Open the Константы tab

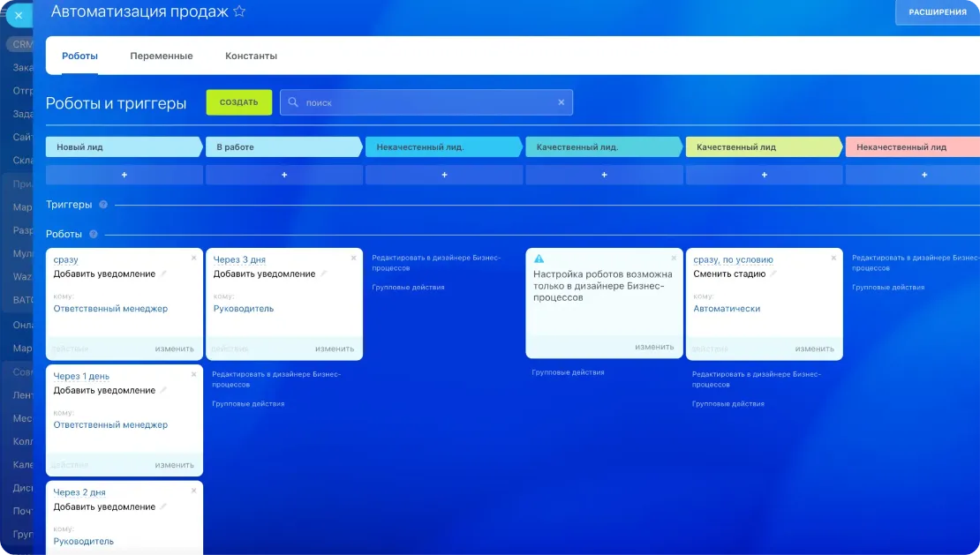[x=251, y=56]
